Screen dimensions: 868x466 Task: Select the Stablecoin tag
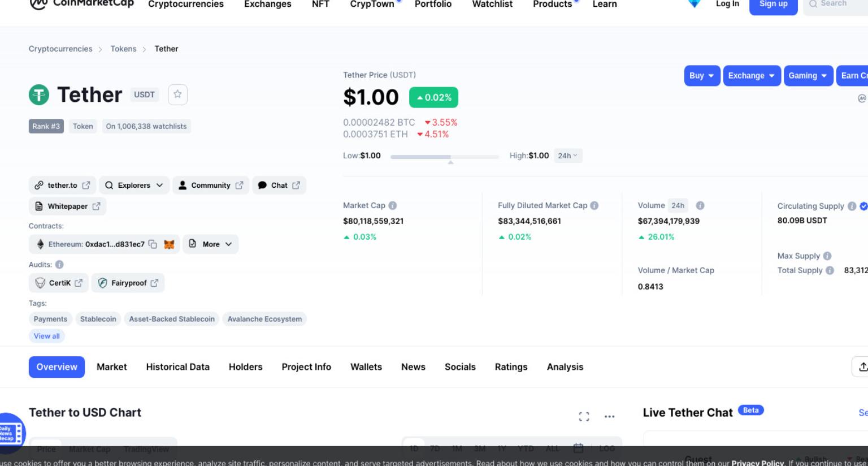pos(98,319)
